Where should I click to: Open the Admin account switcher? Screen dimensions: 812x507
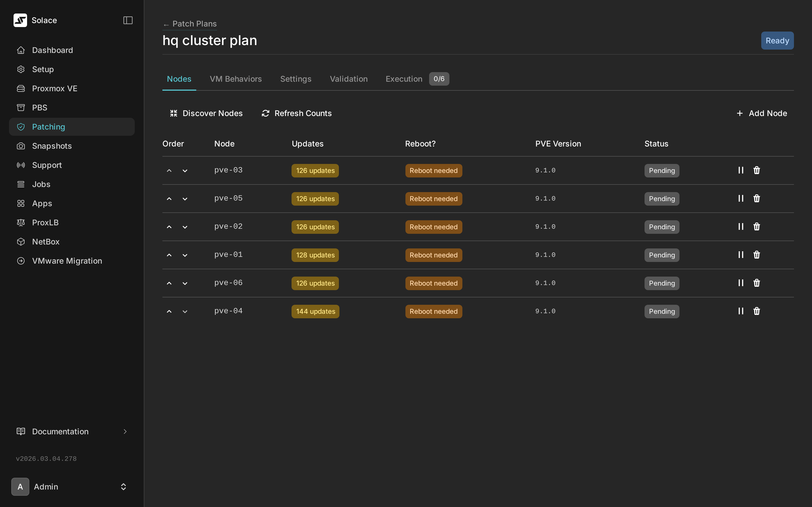pos(123,486)
